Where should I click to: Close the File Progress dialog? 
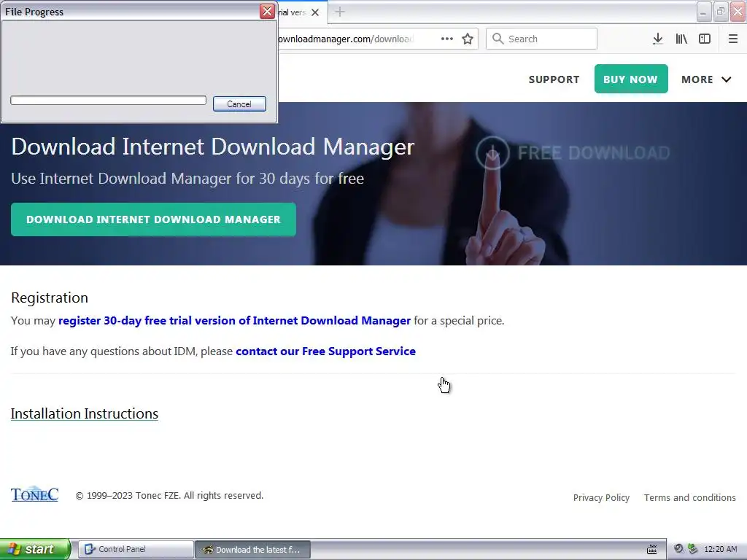pyautogui.click(x=267, y=11)
